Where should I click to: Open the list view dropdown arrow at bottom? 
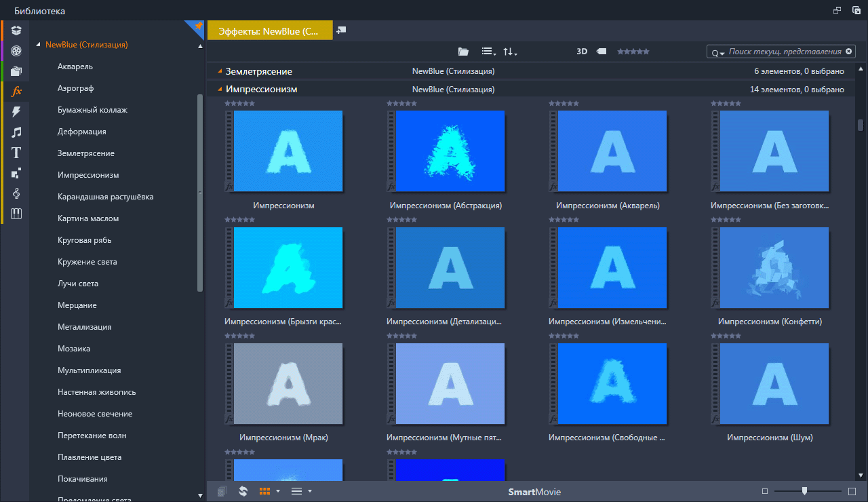[310, 491]
